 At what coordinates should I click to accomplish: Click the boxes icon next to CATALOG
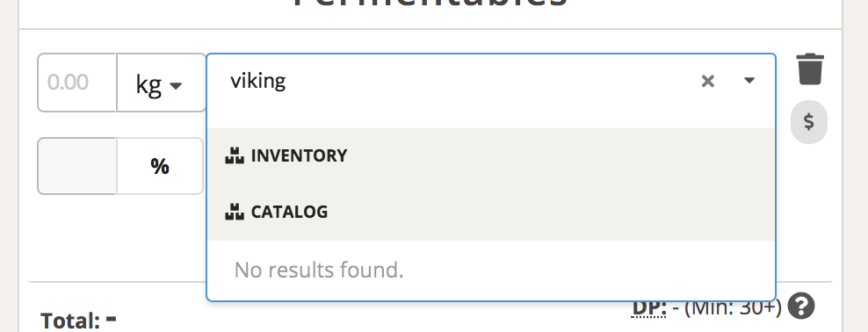click(235, 212)
